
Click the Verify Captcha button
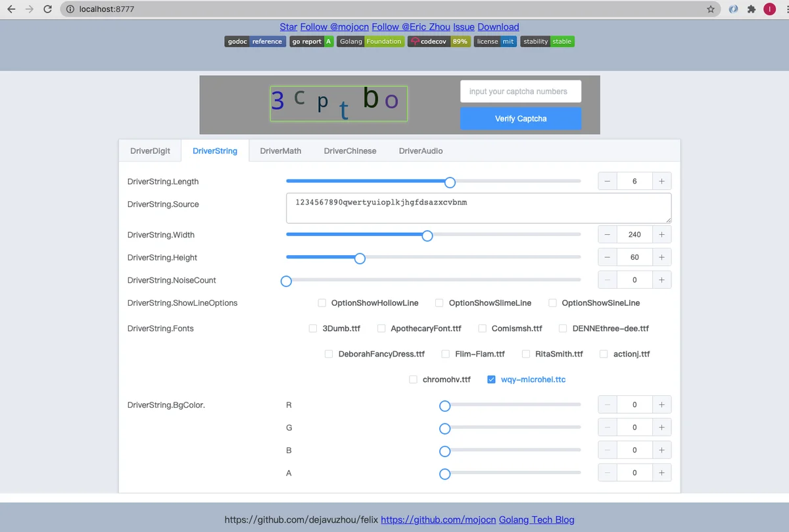coord(521,118)
